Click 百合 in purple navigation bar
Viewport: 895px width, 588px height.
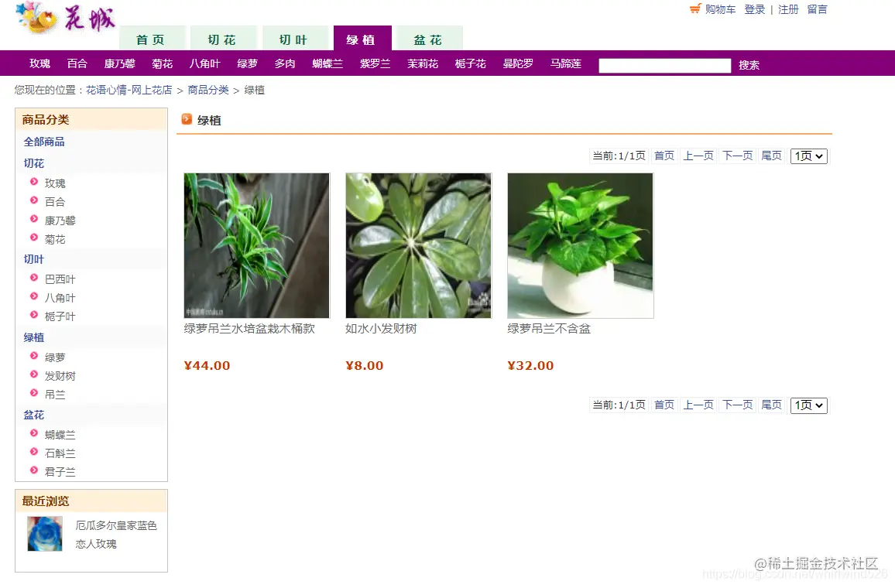[x=77, y=64]
